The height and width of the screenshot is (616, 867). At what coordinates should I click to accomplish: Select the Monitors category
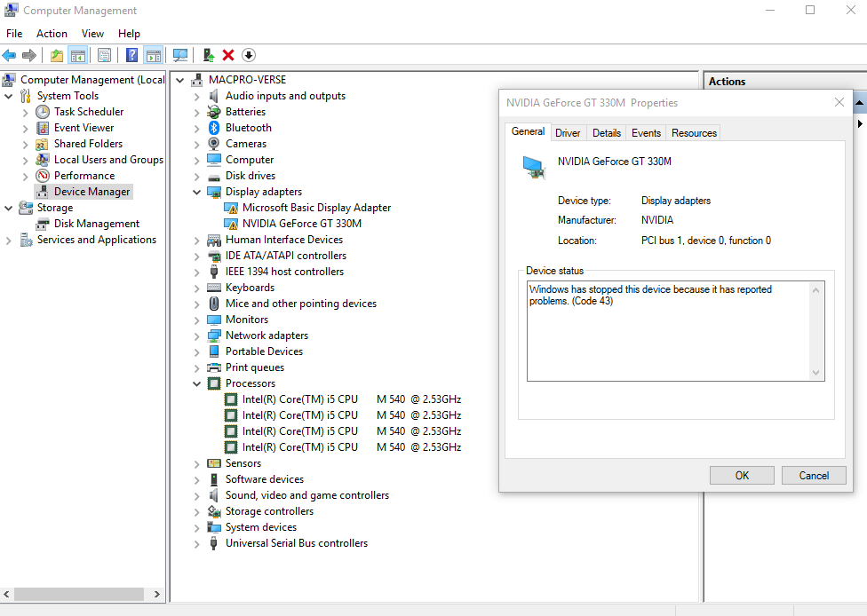247,320
